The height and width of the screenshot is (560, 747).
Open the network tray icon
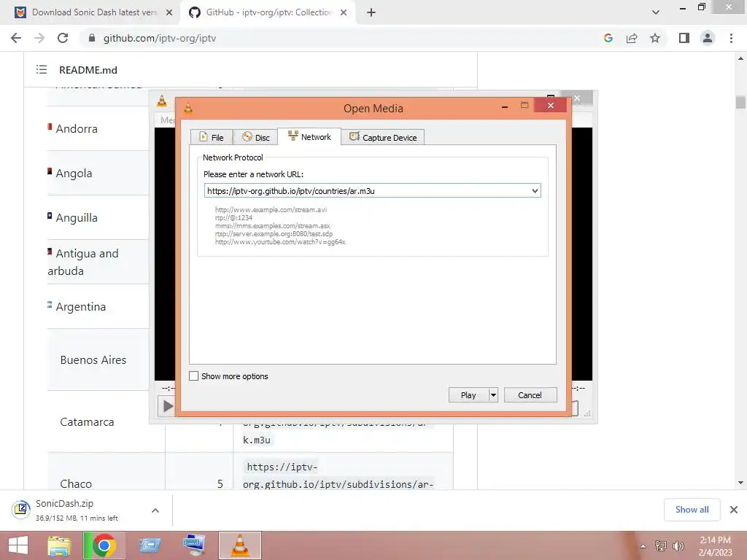(x=661, y=546)
